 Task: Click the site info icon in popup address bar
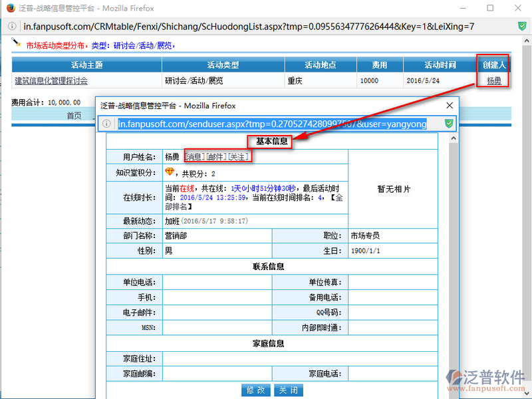pyautogui.click(x=106, y=124)
